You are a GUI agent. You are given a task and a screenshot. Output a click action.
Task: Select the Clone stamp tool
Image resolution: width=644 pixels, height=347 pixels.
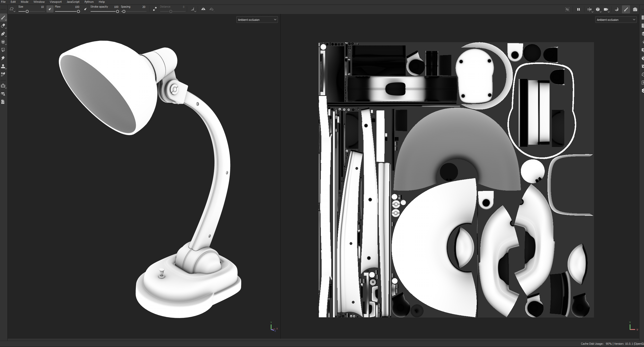[x=3, y=66]
